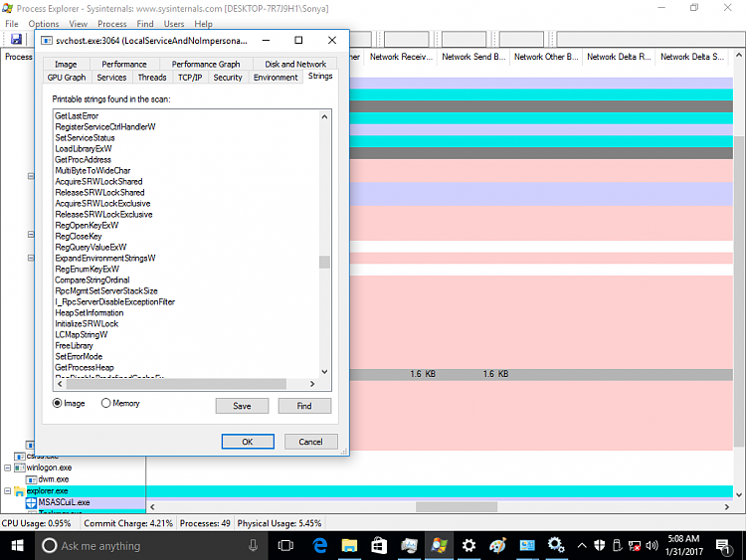746x560 pixels.
Task: Click the Save toolbar icon in Process Explorer
Action: (16, 39)
